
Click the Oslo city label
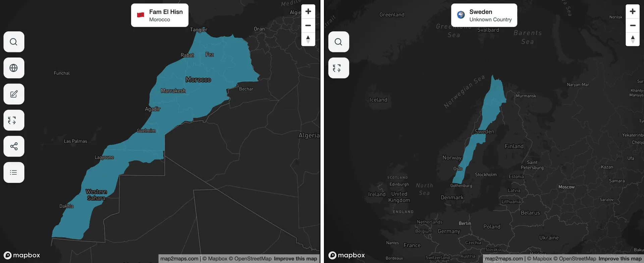click(x=458, y=169)
